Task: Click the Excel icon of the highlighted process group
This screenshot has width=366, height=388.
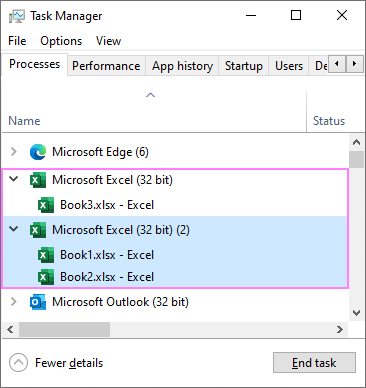Action: tap(38, 230)
